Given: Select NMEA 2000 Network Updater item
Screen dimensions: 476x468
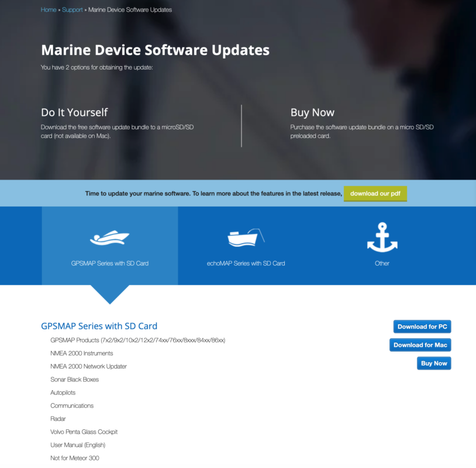Looking at the screenshot, I should point(89,366).
